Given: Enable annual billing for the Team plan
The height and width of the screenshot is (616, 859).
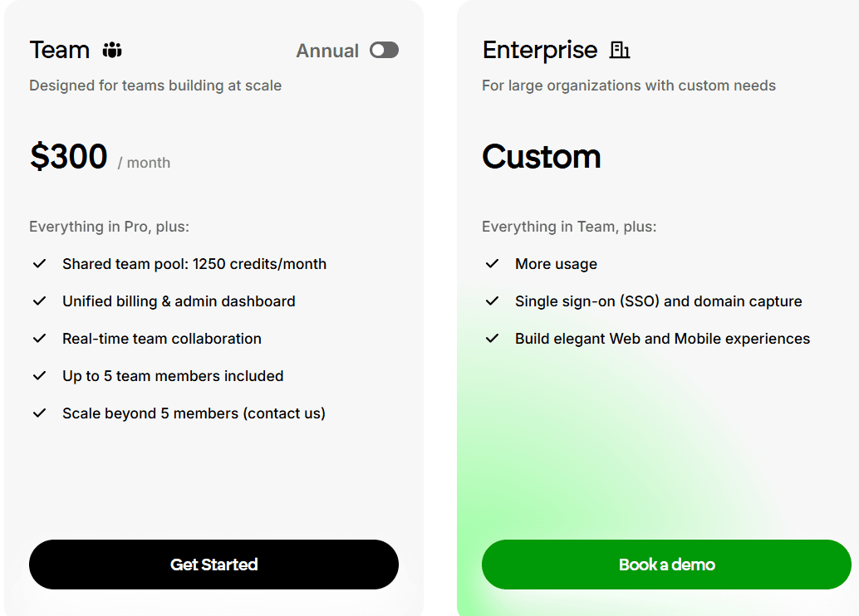Looking at the screenshot, I should [x=383, y=50].
